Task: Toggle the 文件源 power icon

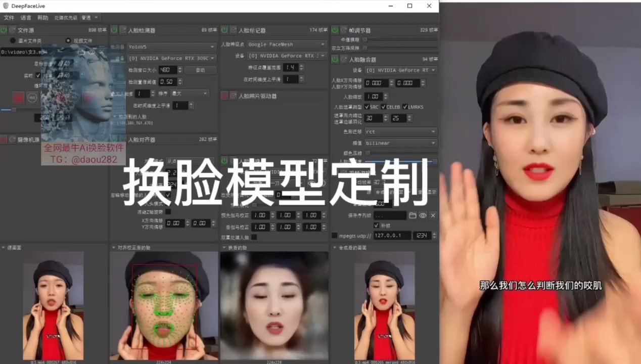Action: 4,30
